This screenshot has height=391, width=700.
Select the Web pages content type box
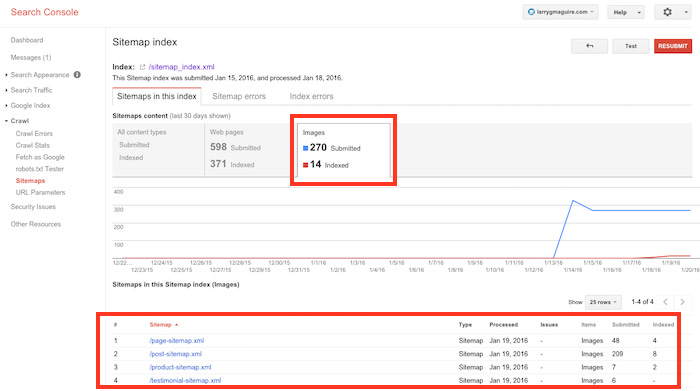[248, 150]
